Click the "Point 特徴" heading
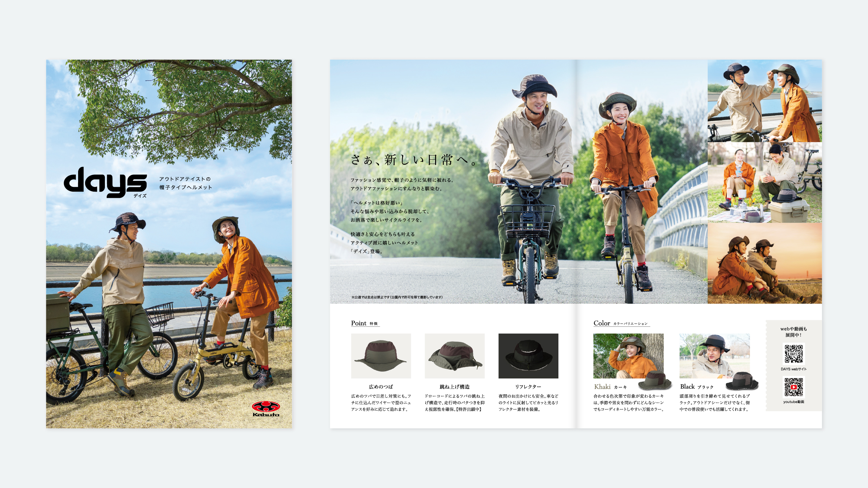 (x=365, y=323)
